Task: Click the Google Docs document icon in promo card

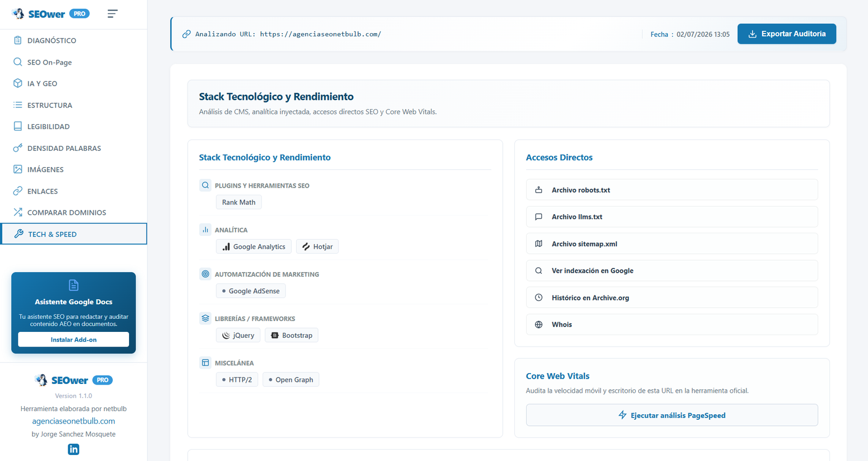Action: [x=74, y=285]
